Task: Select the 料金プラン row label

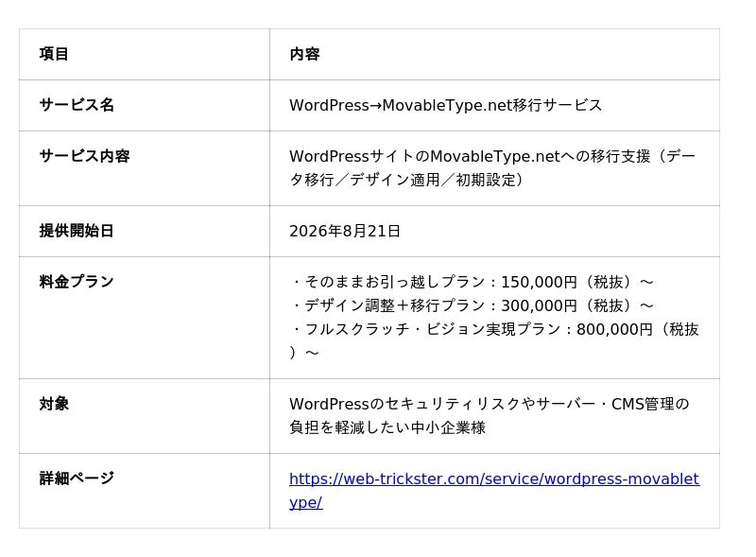Action: point(77,282)
